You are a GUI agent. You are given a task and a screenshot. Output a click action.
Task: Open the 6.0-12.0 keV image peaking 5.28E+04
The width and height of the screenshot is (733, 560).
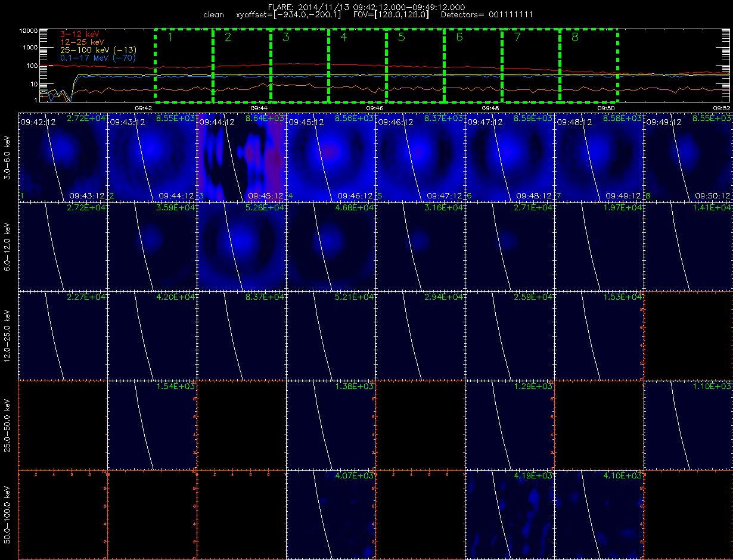coord(241,246)
